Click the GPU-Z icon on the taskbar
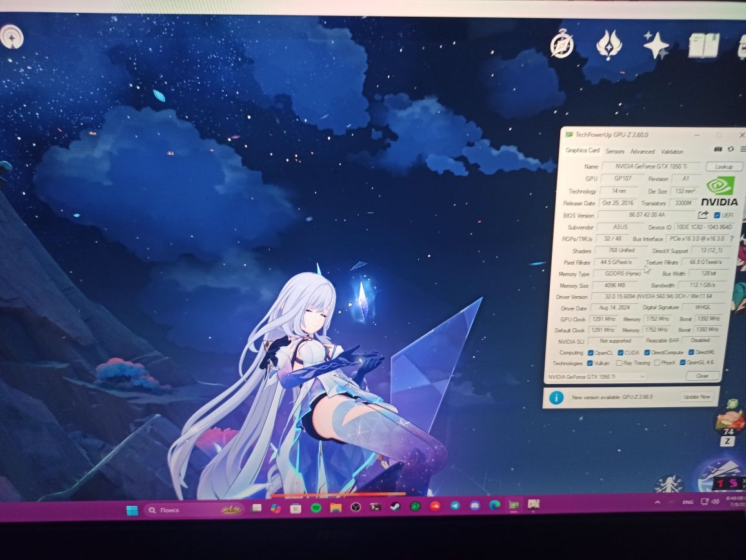Image resolution: width=746 pixels, height=560 pixels. (514, 505)
